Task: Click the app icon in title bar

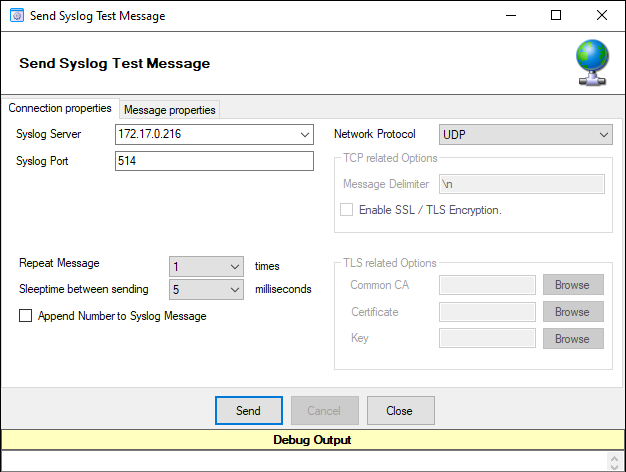Action: [x=15, y=16]
